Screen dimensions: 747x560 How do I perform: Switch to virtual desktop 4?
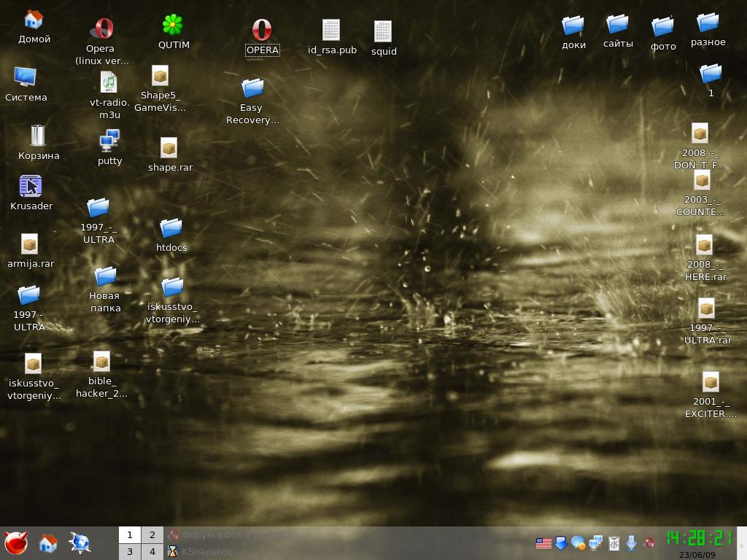coord(152,552)
